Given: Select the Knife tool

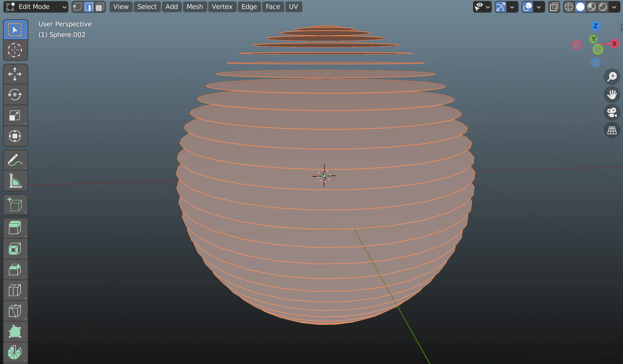Looking at the screenshot, I should tap(15, 311).
